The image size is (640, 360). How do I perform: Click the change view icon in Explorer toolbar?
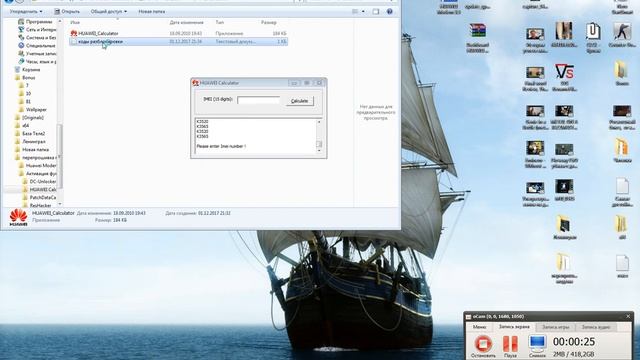(355, 11)
